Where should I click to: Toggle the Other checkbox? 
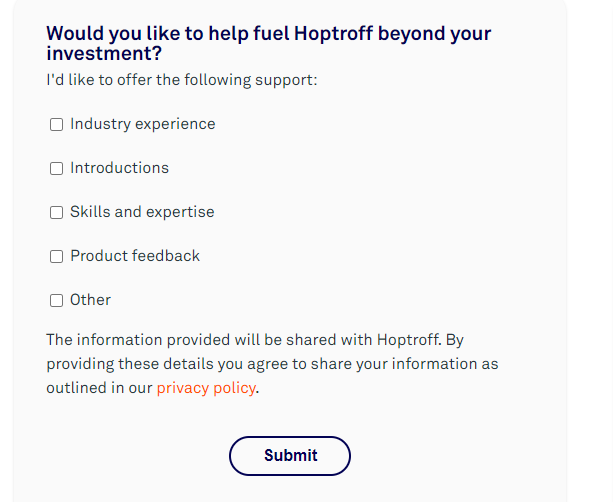tap(57, 301)
